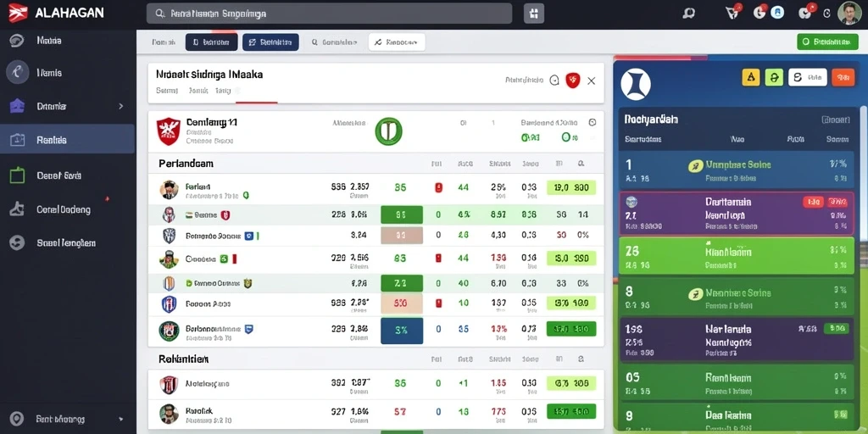Click the player avatar in the 2.516 row

pyautogui.click(x=169, y=259)
